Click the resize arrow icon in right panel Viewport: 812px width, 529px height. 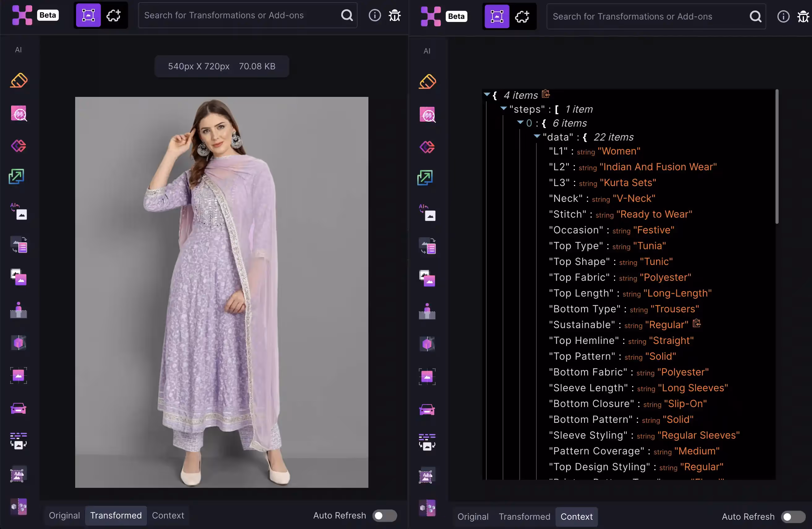(425, 178)
